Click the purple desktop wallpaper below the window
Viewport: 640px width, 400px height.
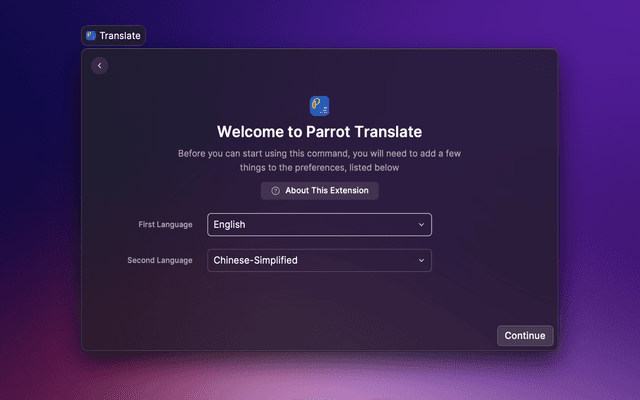pos(320,378)
